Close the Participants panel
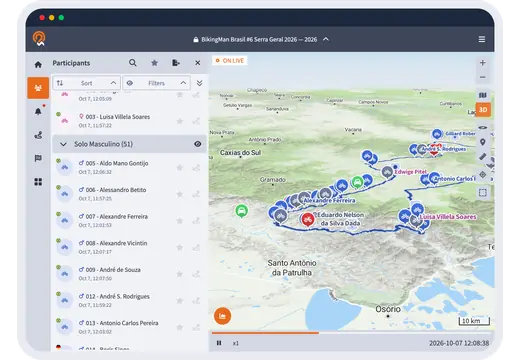Image resolution: width=520 pixels, height=360 pixels. tap(198, 63)
